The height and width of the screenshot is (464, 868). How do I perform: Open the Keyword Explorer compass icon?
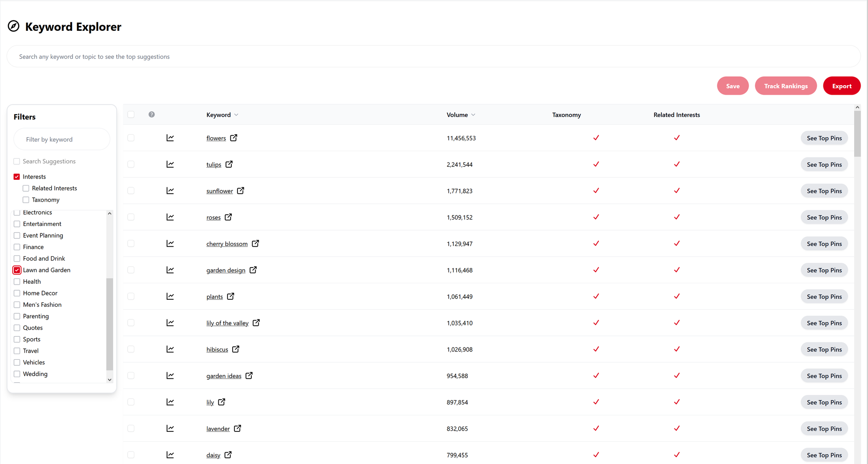click(x=13, y=27)
